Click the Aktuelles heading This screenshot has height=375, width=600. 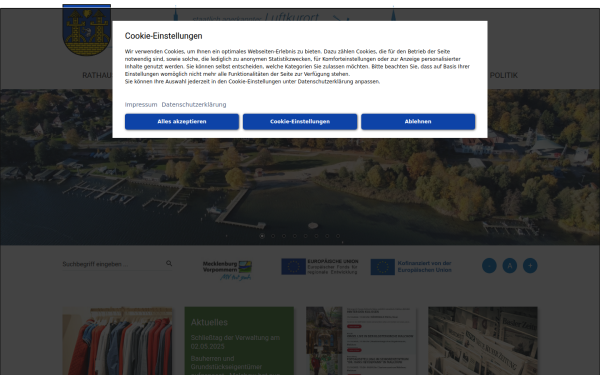[x=209, y=322]
